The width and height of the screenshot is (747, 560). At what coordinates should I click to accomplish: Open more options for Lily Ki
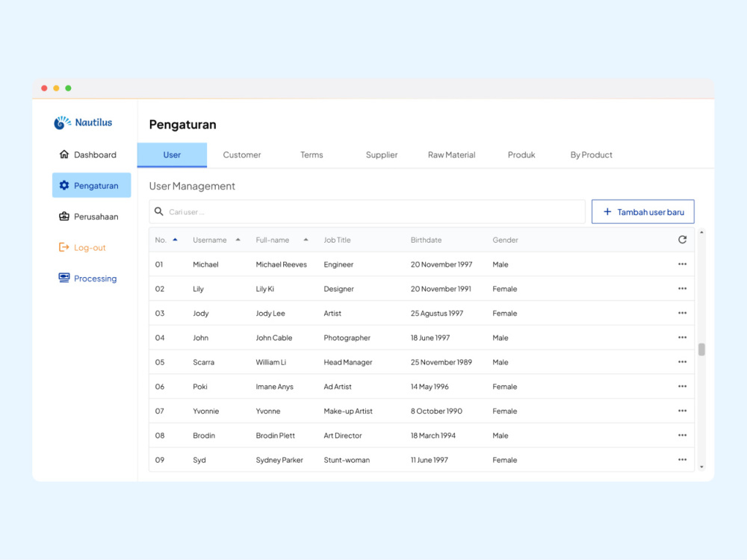pos(682,288)
